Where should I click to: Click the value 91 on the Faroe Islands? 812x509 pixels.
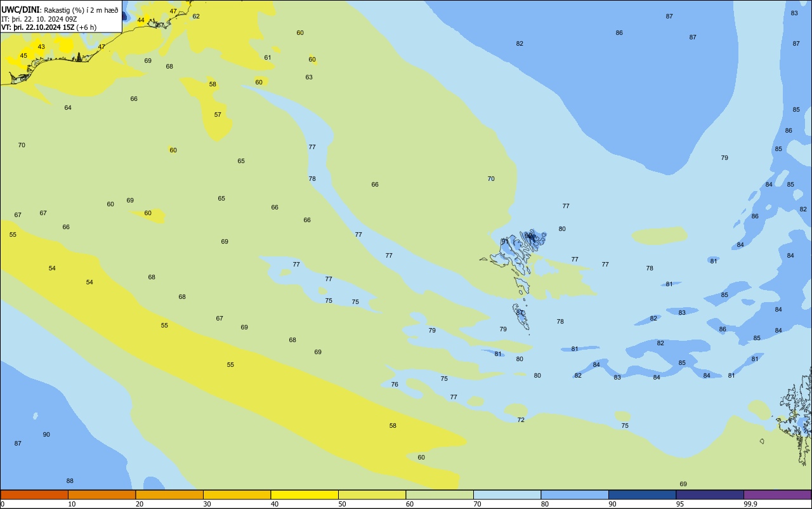point(505,242)
